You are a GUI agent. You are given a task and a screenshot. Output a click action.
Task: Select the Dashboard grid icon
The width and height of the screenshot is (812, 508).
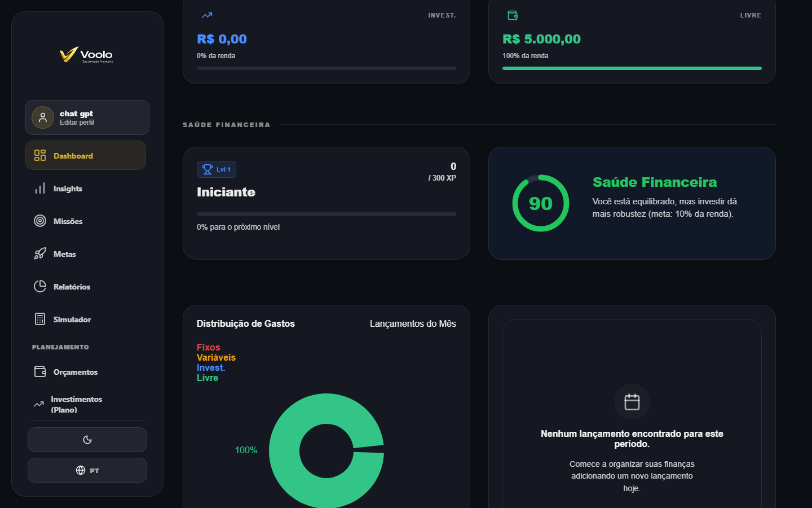pos(40,155)
